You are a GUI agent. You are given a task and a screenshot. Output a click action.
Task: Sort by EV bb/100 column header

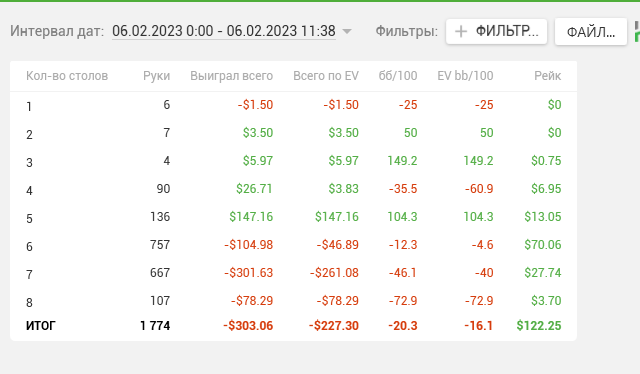pyautogui.click(x=465, y=76)
